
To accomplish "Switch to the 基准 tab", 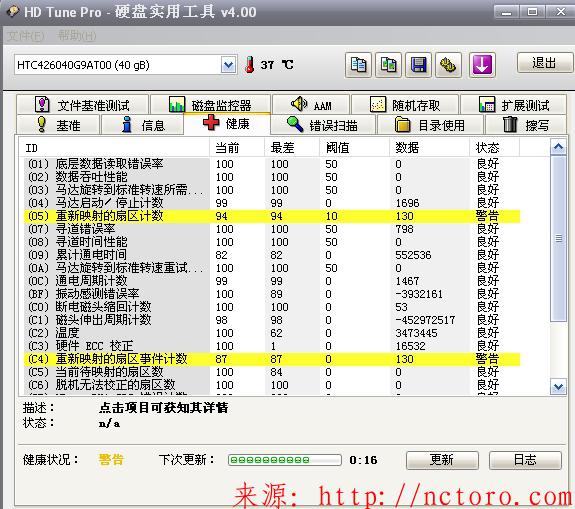I will point(58,125).
